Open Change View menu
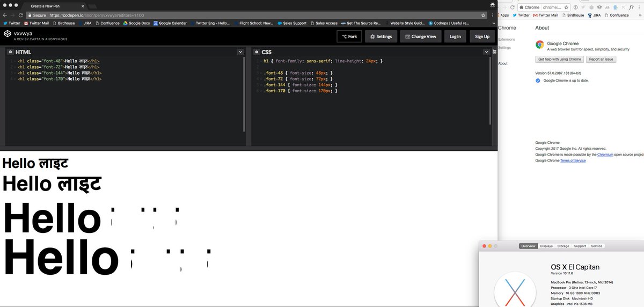 [421, 36]
